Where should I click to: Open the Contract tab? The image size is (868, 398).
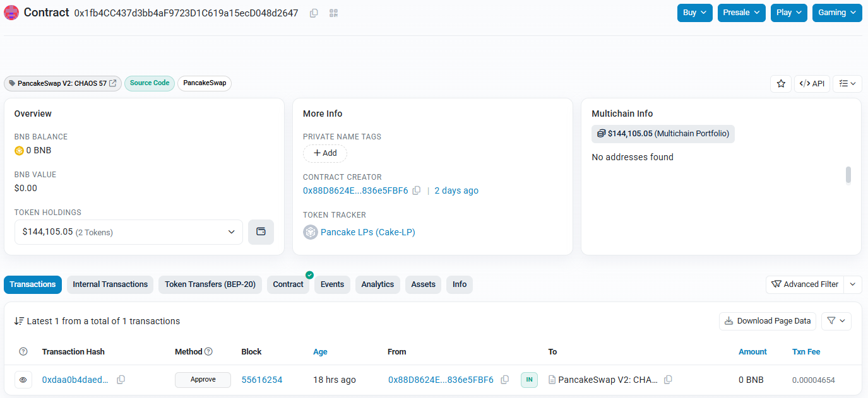pyautogui.click(x=288, y=284)
